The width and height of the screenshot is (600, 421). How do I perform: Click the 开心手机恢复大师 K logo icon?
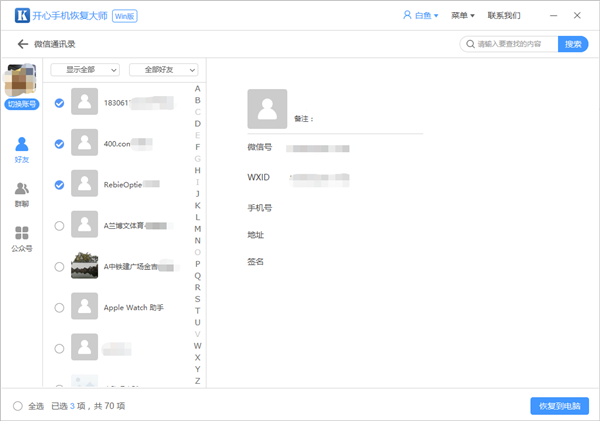pyautogui.click(x=22, y=16)
